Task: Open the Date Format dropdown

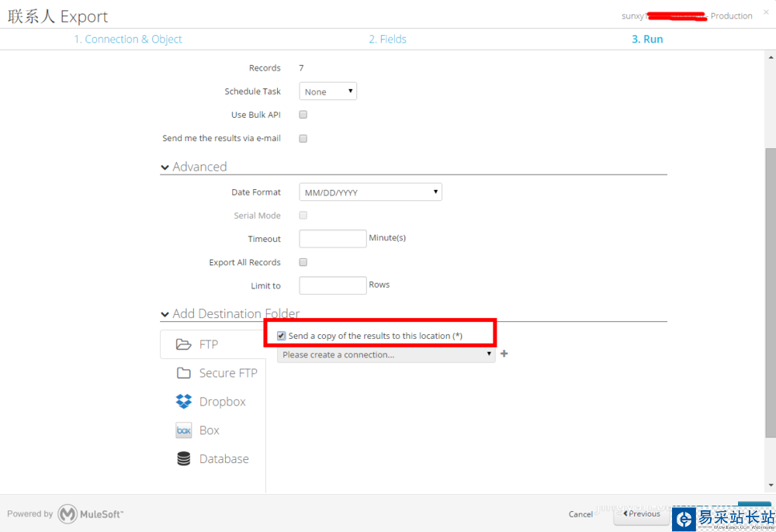Action: pos(370,192)
